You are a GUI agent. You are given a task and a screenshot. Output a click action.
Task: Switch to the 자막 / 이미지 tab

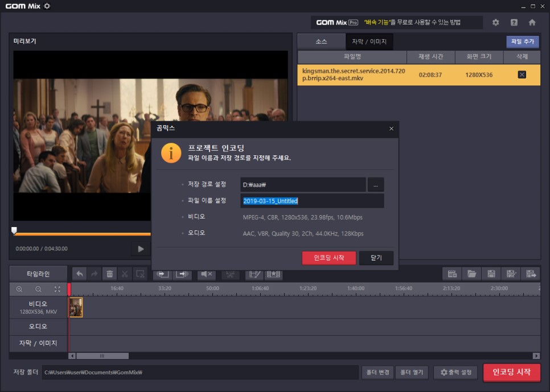(369, 42)
